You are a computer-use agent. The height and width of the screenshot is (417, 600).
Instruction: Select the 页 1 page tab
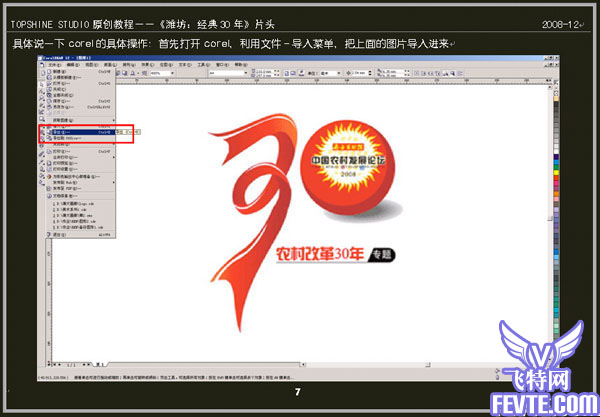click(100, 365)
